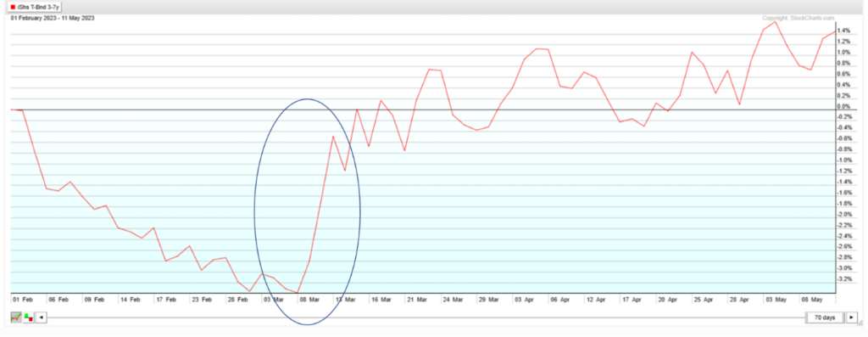Click the 23 Feb axis label
Viewport: 868px width, 337px height.
tap(202, 300)
